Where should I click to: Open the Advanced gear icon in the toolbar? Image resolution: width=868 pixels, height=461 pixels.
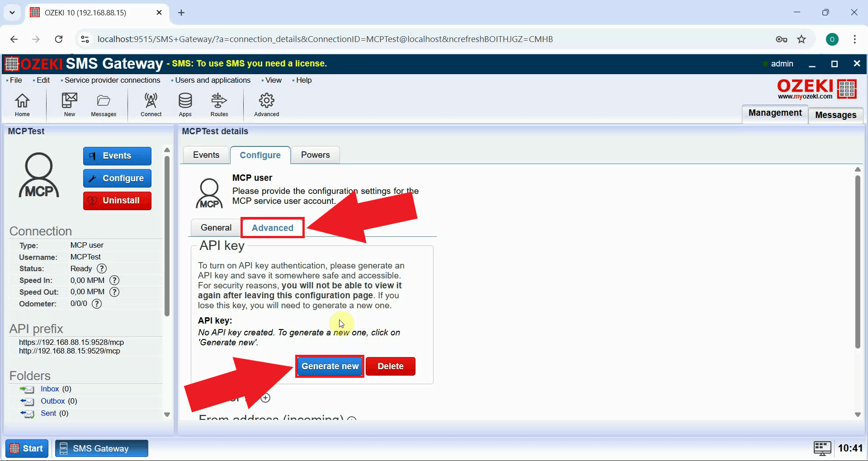point(266,105)
